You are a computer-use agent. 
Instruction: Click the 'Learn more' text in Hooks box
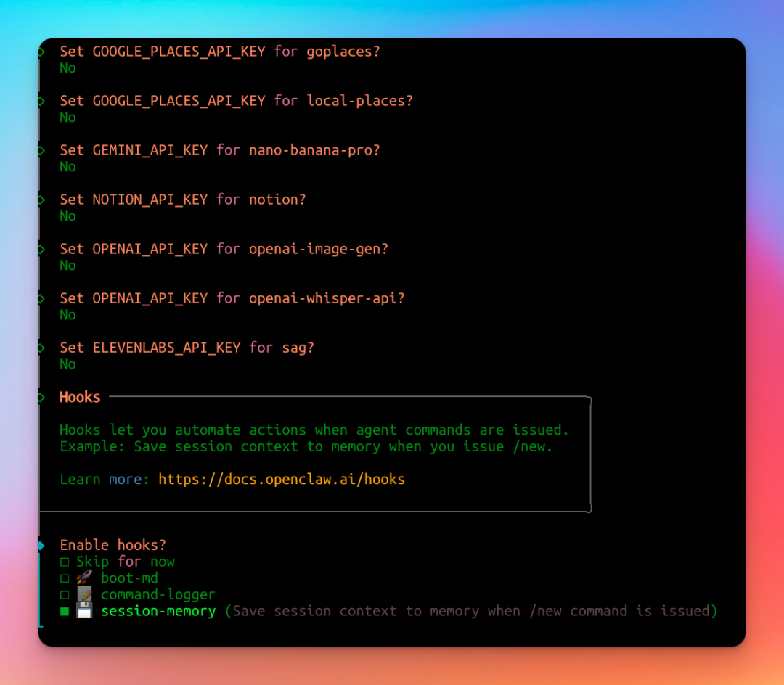tap(105, 479)
